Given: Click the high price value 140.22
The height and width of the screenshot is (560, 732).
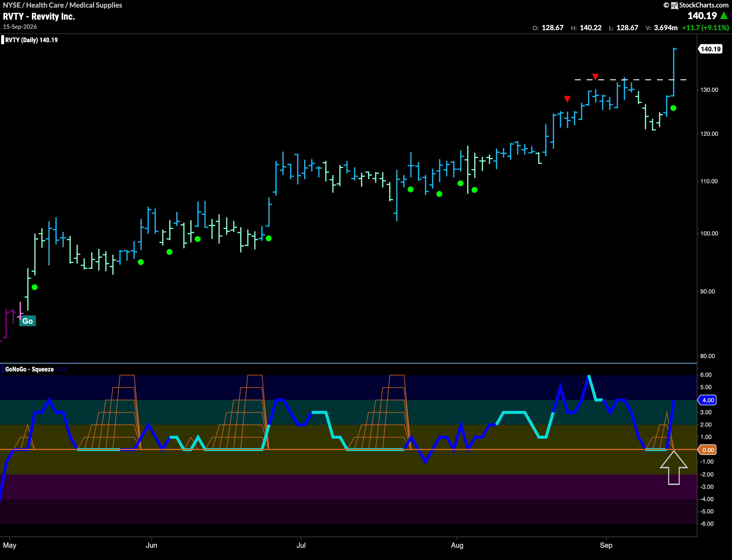Looking at the screenshot, I should [591, 28].
